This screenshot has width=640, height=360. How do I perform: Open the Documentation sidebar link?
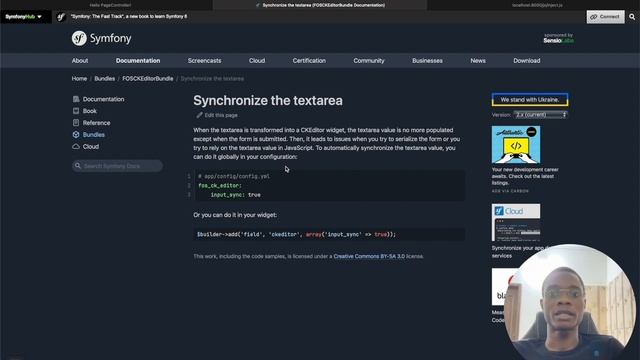103,99
